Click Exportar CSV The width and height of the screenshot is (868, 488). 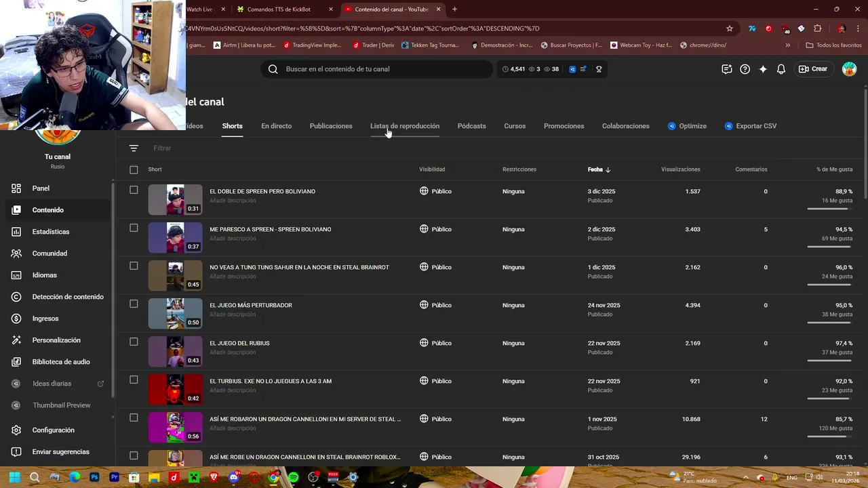(x=750, y=126)
